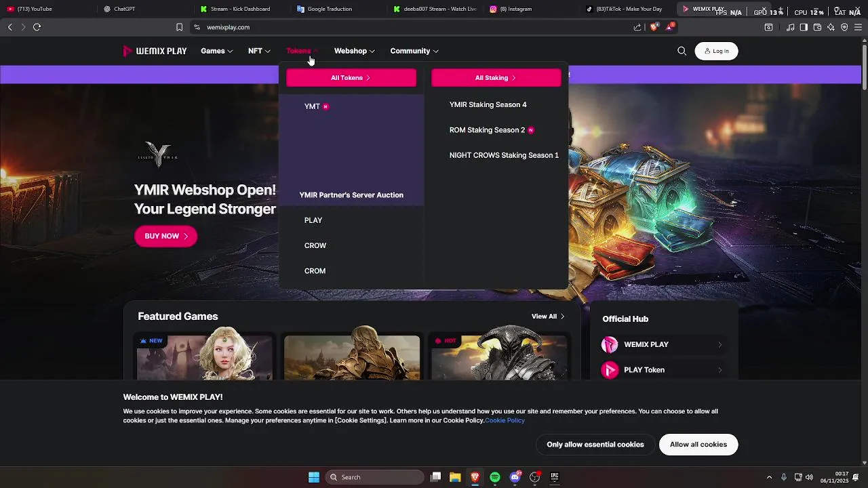
Task: Click the browser back arrow
Action: click(x=9, y=27)
